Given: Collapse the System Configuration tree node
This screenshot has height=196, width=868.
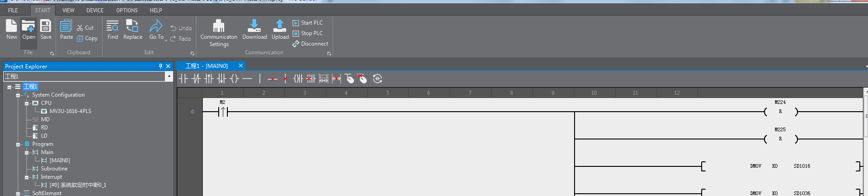Looking at the screenshot, I should pos(18,95).
